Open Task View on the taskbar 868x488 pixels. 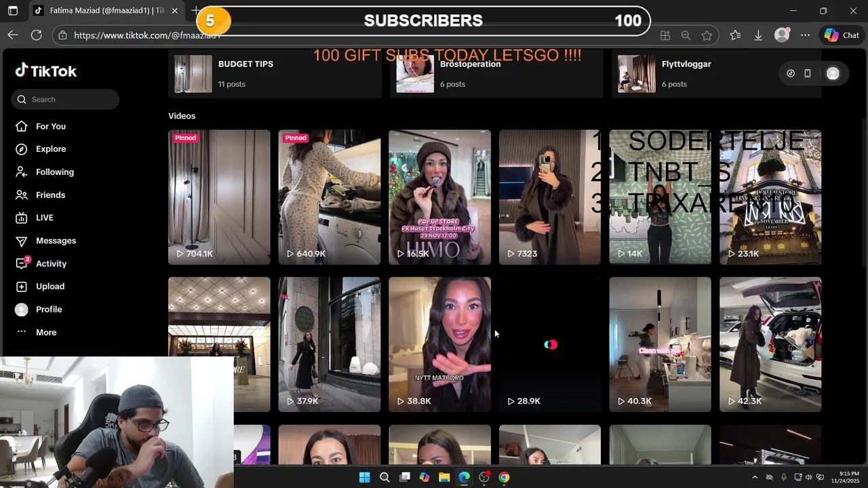pos(405,477)
